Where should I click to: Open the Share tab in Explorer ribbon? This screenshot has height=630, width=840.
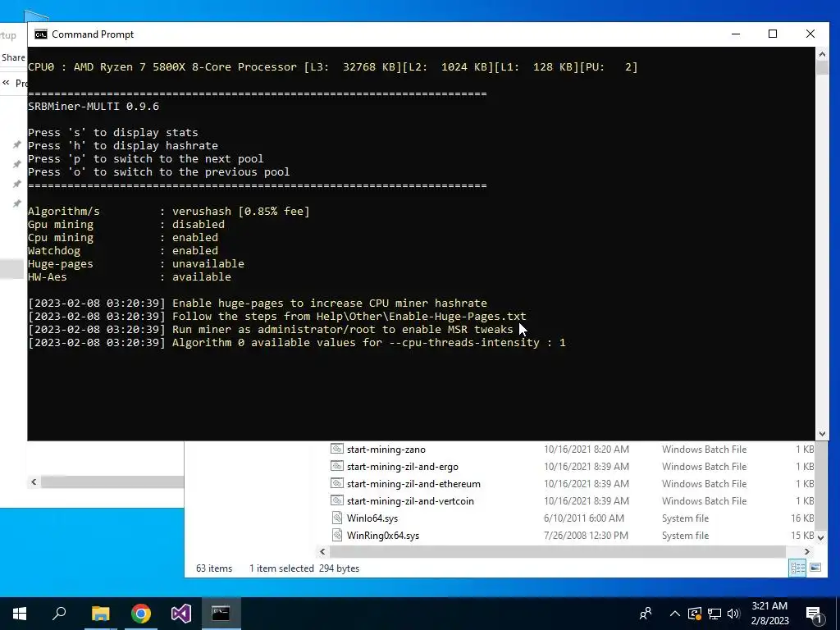[13, 57]
